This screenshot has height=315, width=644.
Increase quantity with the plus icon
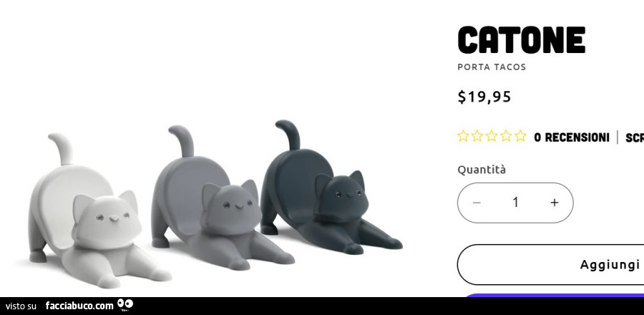(x=555, y=203)
